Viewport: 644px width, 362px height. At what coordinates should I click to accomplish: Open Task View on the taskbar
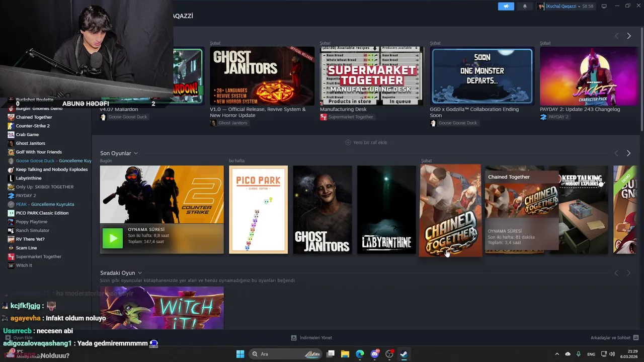[331, 354]
